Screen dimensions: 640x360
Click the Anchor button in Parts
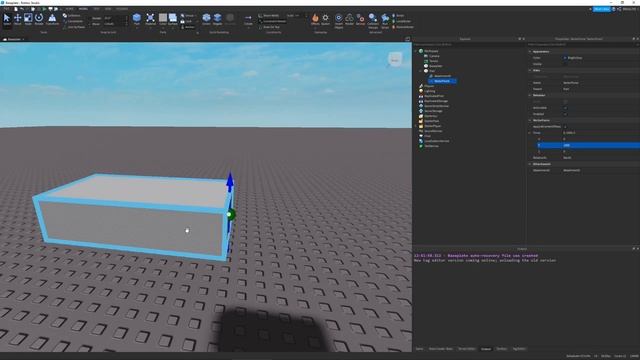[x=188, y=27]
